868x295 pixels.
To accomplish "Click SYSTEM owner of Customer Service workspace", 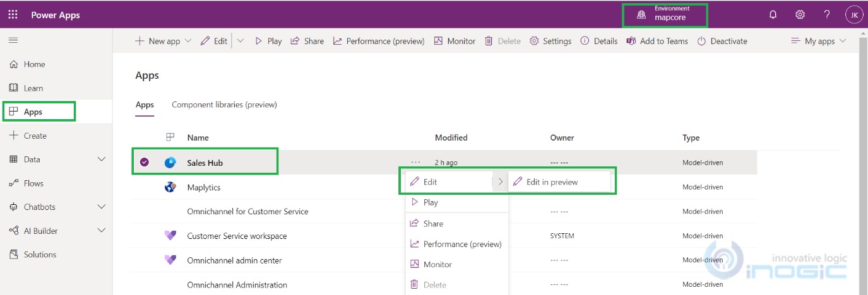I will pos(562,236).
